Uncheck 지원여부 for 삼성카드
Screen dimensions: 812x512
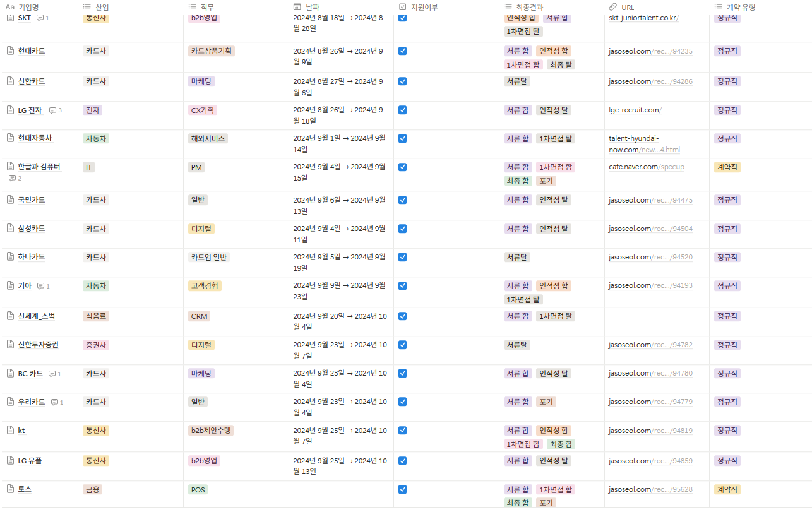coord(402,228)
